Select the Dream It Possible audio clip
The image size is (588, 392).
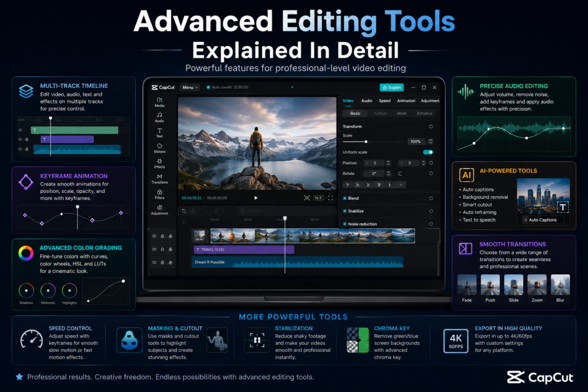coord(297,262)
